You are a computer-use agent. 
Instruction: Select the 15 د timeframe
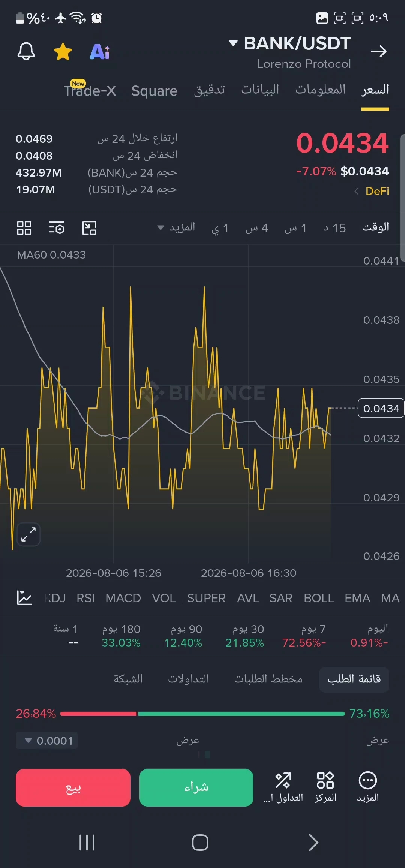[334, 228]
